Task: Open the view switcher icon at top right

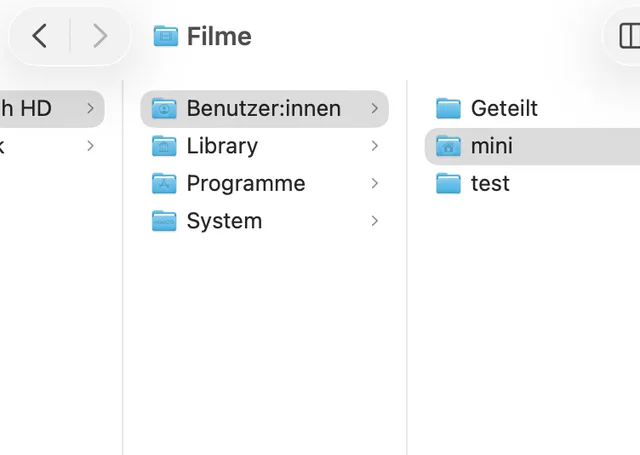Action: pyautogui.click(x=629, y=37)
